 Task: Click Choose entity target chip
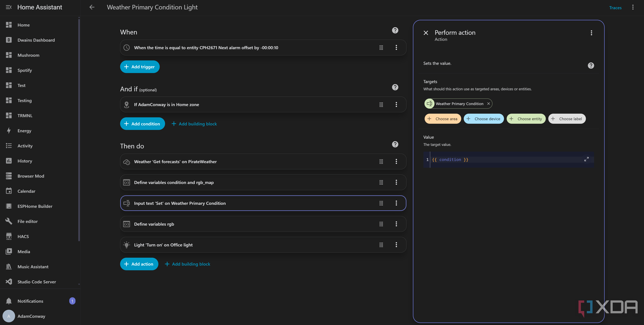[526, 119]
